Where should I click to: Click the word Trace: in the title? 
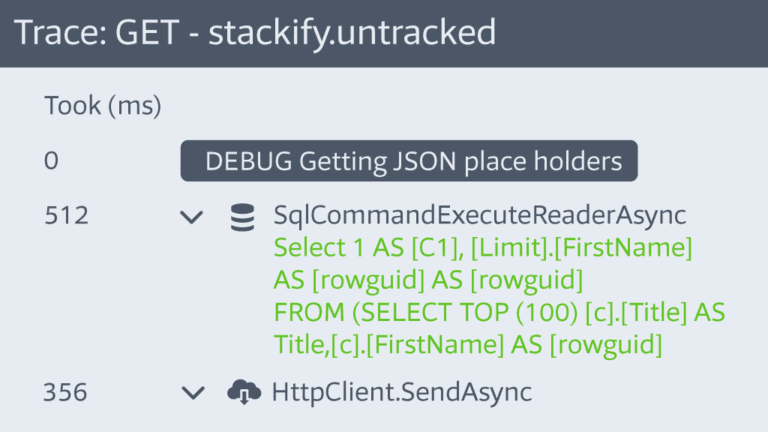(61, 33)
